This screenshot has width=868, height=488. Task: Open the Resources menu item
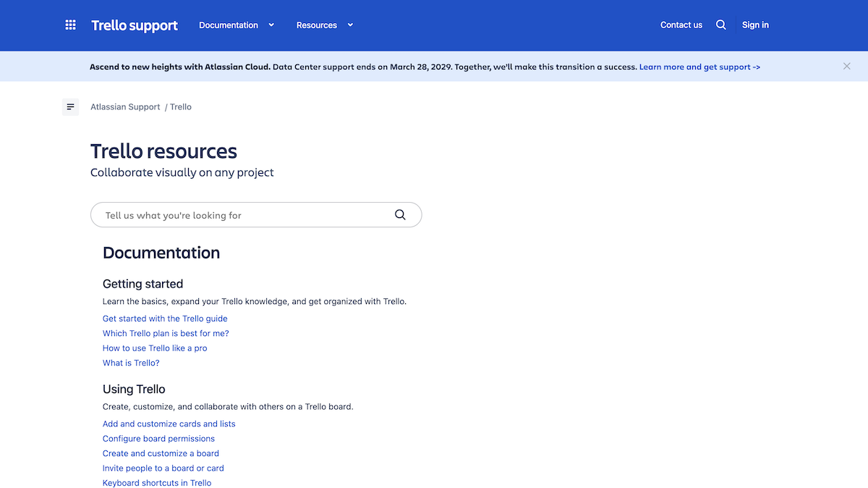[x=317, y=25]
